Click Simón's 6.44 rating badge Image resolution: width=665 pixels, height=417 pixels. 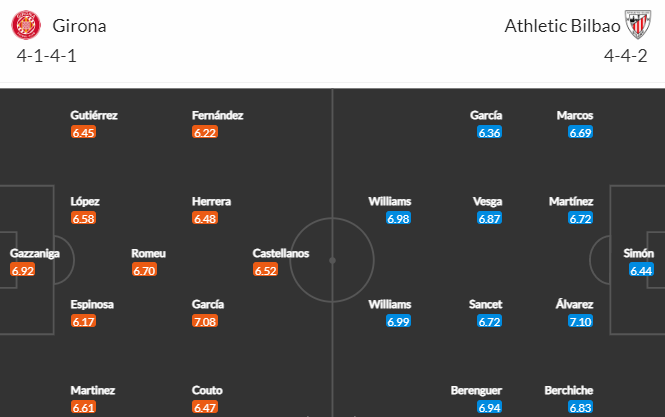pyautogui.click(x=641, y=270)
